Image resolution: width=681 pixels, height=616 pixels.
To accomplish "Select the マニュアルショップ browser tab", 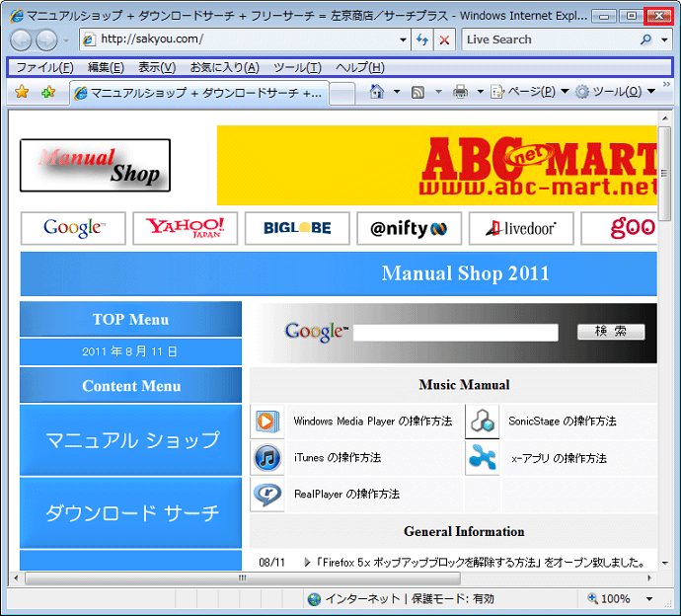I will coord(199,93).
